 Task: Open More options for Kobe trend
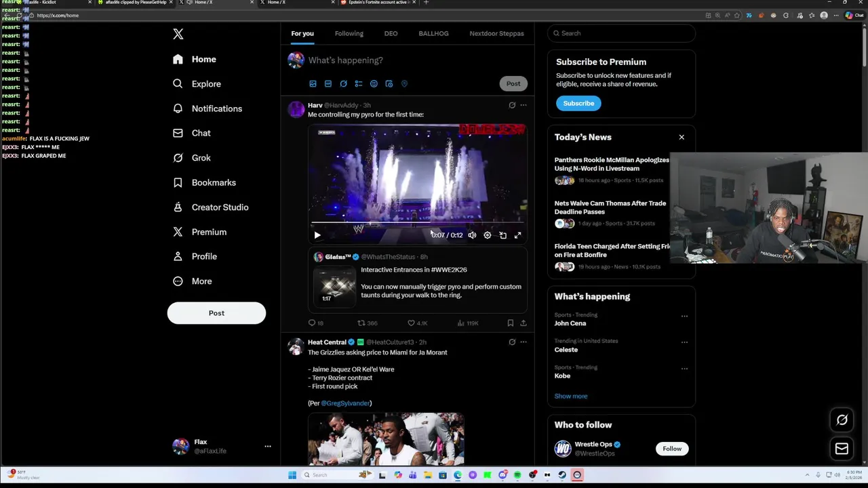pyautogui.click(x=684, y=369)
